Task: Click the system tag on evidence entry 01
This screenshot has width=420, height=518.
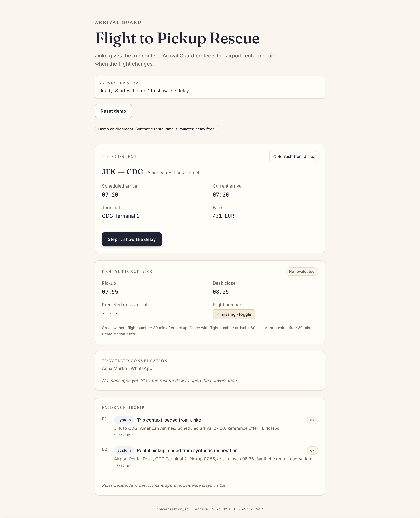Action: [124, 420]
